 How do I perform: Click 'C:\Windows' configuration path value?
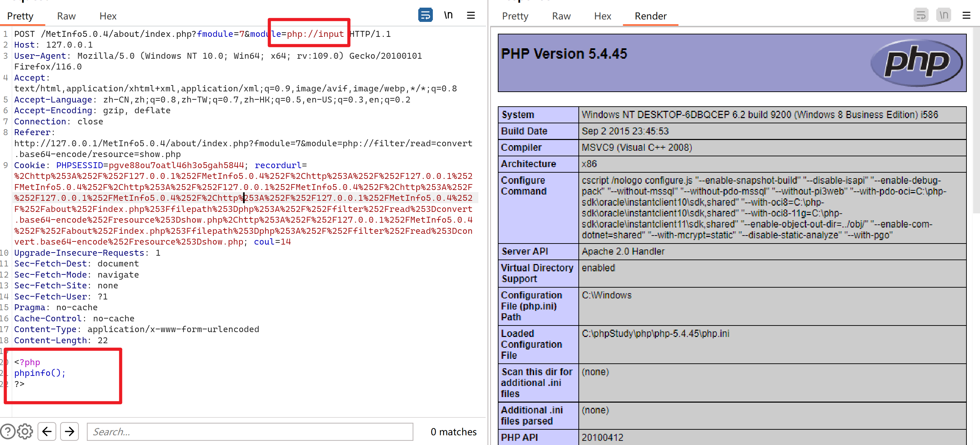coord(606,295)
